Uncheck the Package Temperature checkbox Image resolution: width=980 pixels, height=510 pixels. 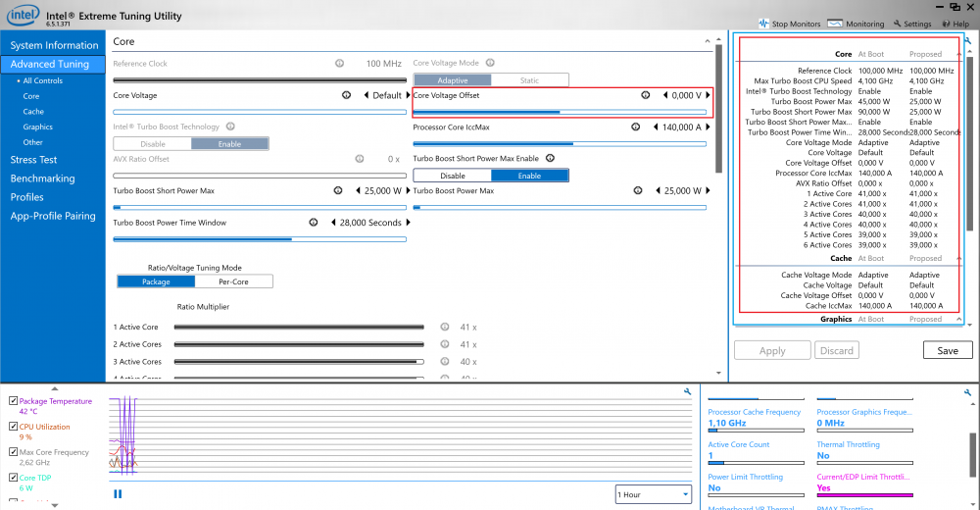point(12,401)
